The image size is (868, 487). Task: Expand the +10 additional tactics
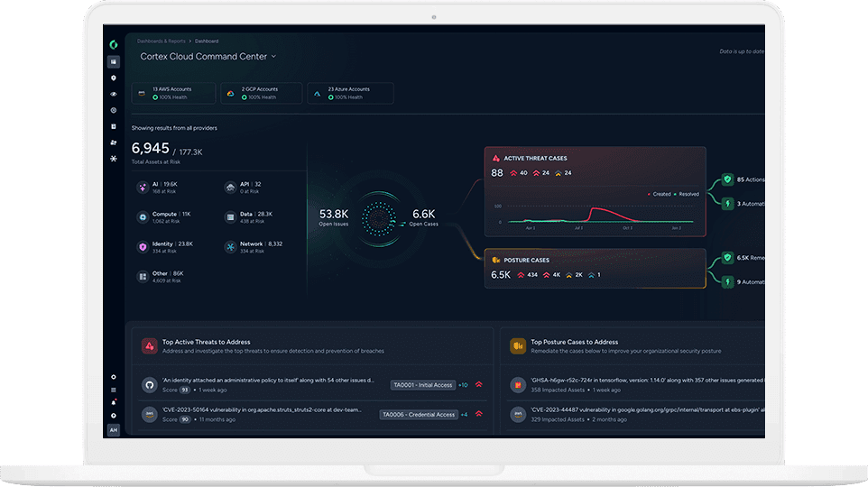click(464, 385)
